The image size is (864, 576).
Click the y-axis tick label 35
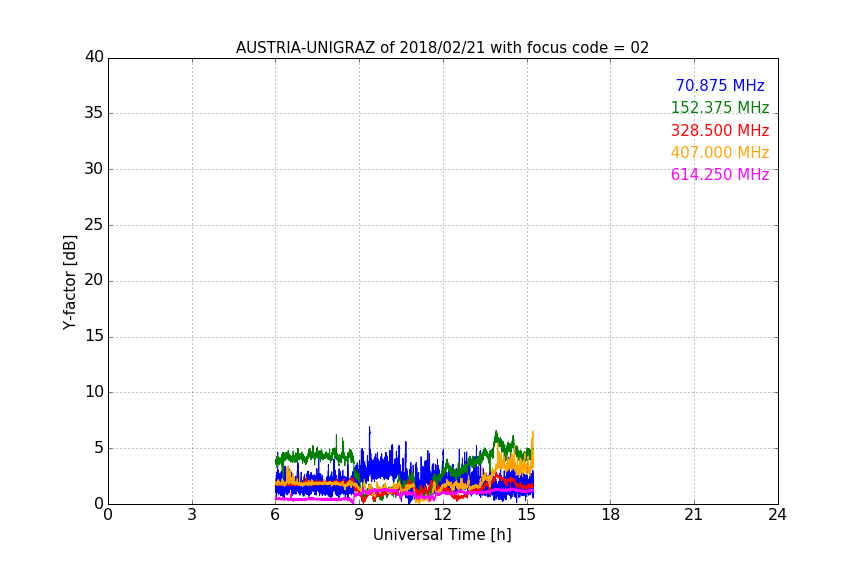(94, 113)
